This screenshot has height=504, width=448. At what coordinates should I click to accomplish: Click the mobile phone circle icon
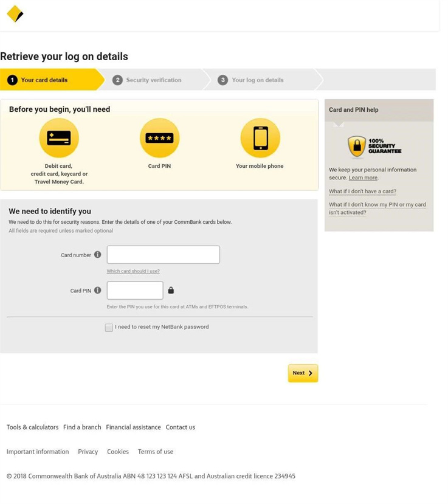pyautogui.click(x=260, y=138)
